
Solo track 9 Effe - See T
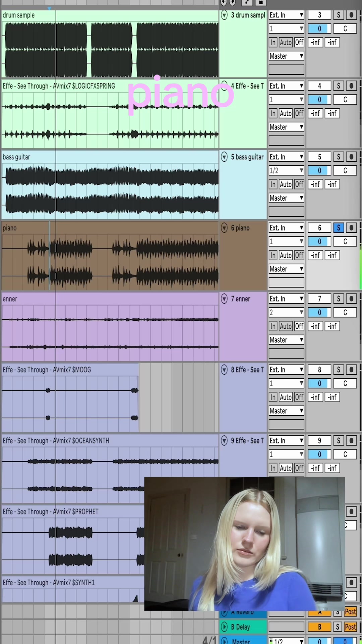pyautogui.click(x=339, y=440)
